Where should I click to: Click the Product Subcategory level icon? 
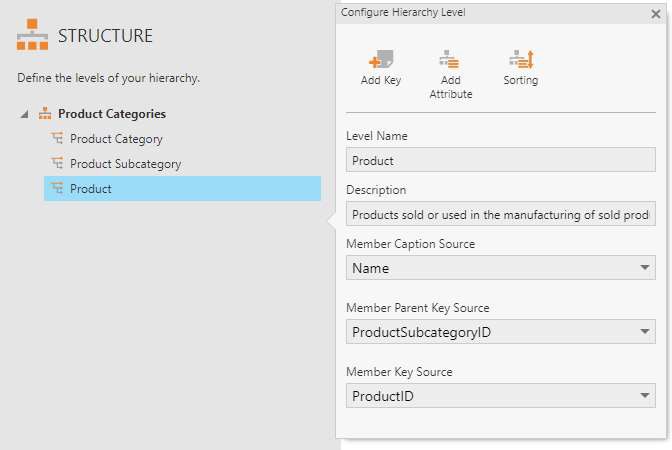[57, 163]
